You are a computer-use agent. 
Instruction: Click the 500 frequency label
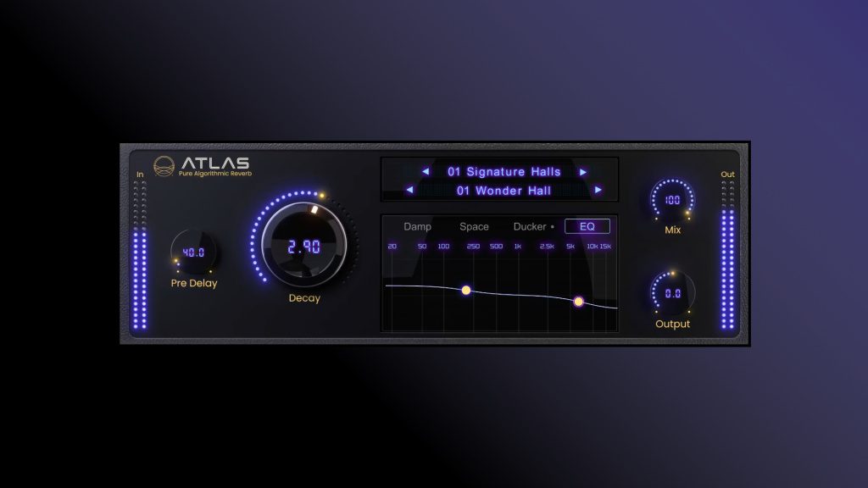click(496, 247)
